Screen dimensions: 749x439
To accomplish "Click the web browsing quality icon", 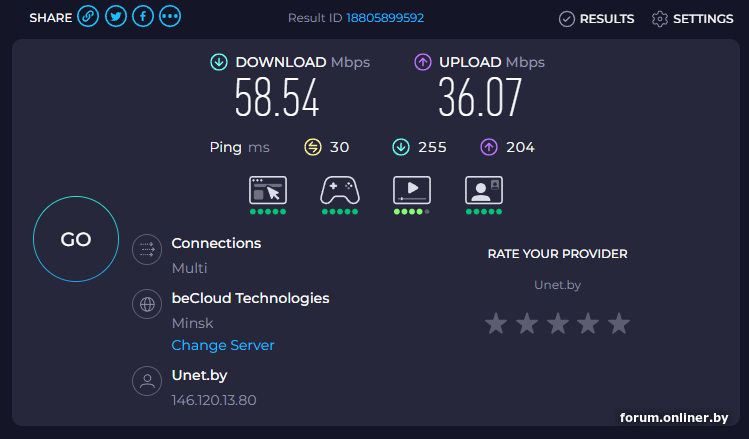I will [267, 189].
